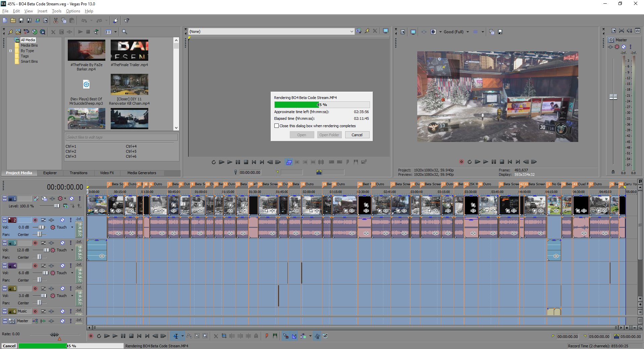Viewport: 644px width, 349px height.
Task: Click Cancel in the bottom status bar
Action: [x=9, y=346]
